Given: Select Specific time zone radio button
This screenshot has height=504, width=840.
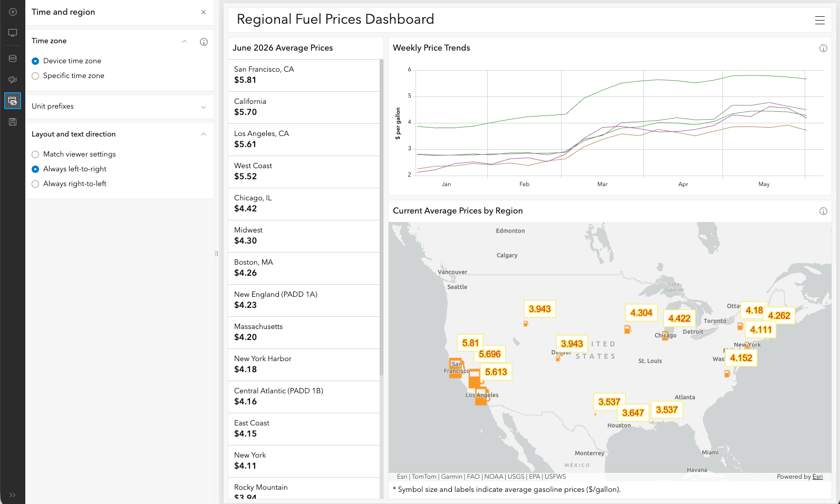Looking at the screenshot, I should pyautogui.click(x=35, y=76).
